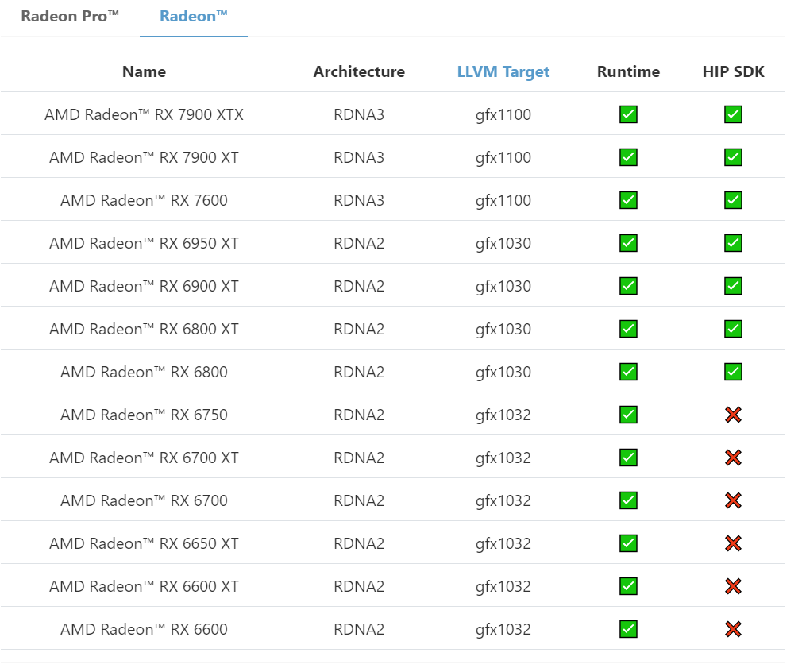Click the red HIP SDK cross for RX 6750

(x=734, y=415)
